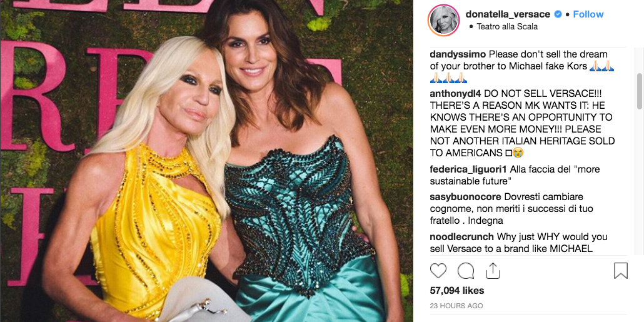644x322 pixels.
Task: Open donatella_versace username link
Action: pos(508,14)
